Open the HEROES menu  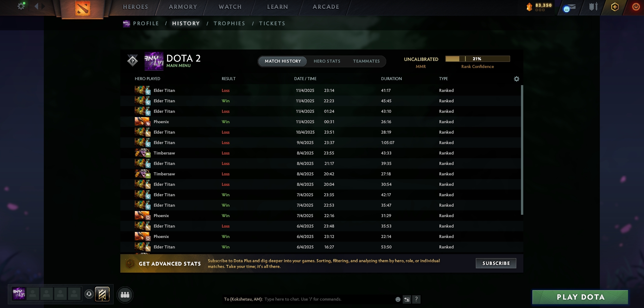point(135,7)
